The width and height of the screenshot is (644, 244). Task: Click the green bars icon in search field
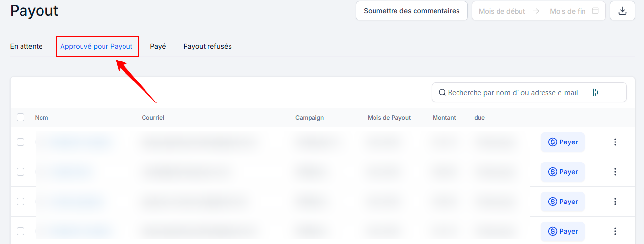click(595, 92)
